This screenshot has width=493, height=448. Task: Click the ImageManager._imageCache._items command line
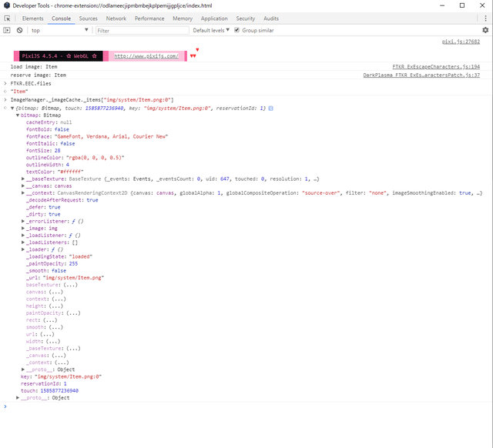(92, 100)
